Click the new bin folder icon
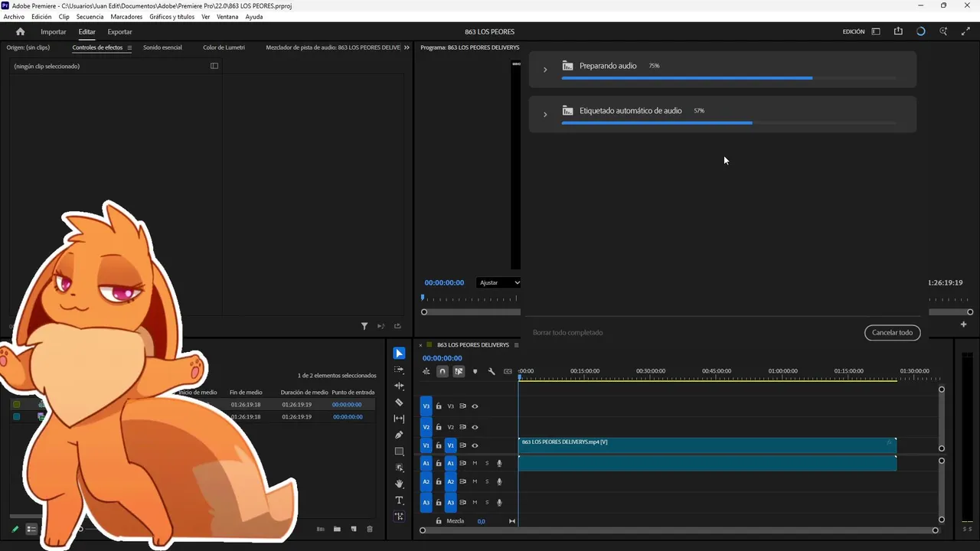 [337, 529]
